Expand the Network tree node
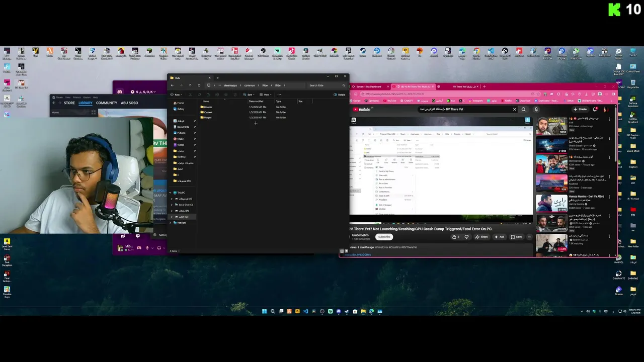Image resolution: width=644 pixels, height=362 pixels. pos(171,223)
